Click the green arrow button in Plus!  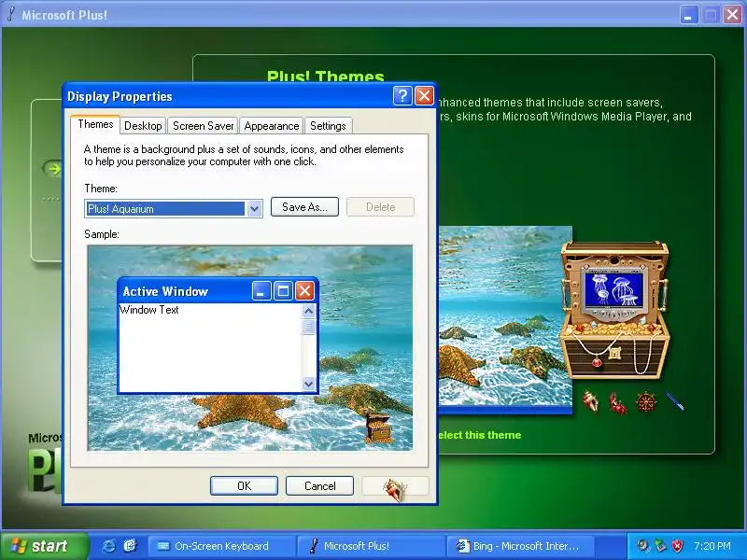coord(54,169)
